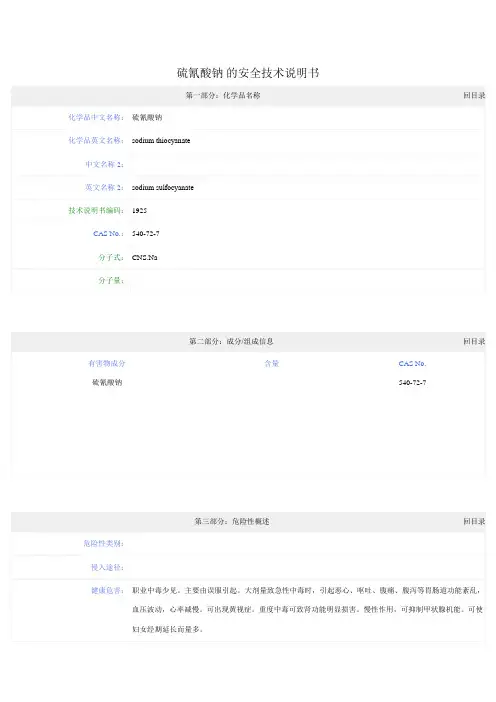This screenshot has height=702, width=496.
Task: Click the value sodium thiocyanate
Action: [161, 141]
